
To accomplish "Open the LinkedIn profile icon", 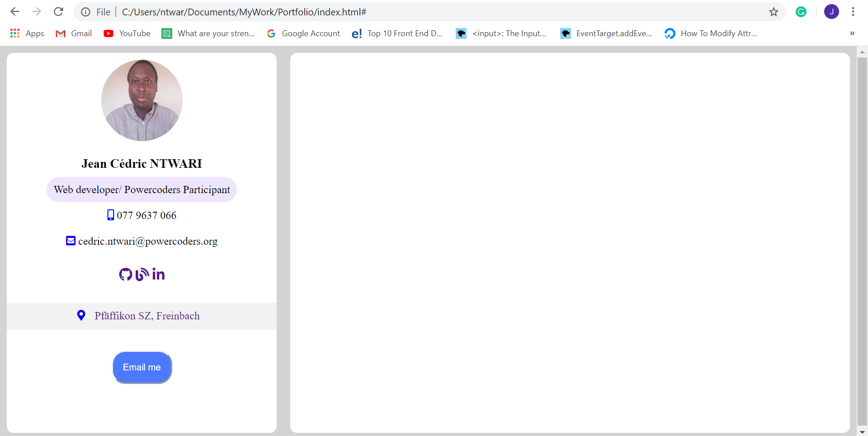I will point(158,274).
